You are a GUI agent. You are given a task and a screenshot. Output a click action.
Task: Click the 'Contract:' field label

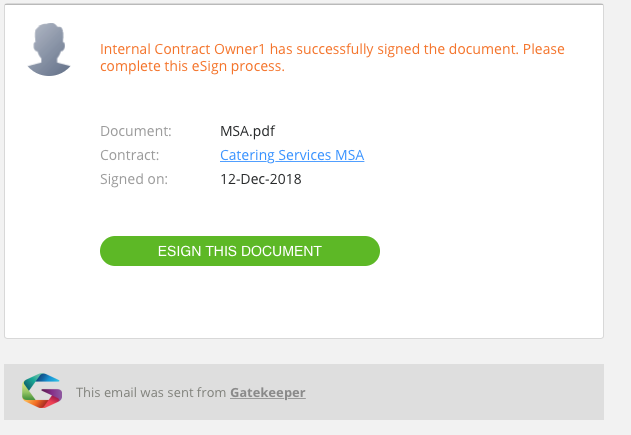130,155
